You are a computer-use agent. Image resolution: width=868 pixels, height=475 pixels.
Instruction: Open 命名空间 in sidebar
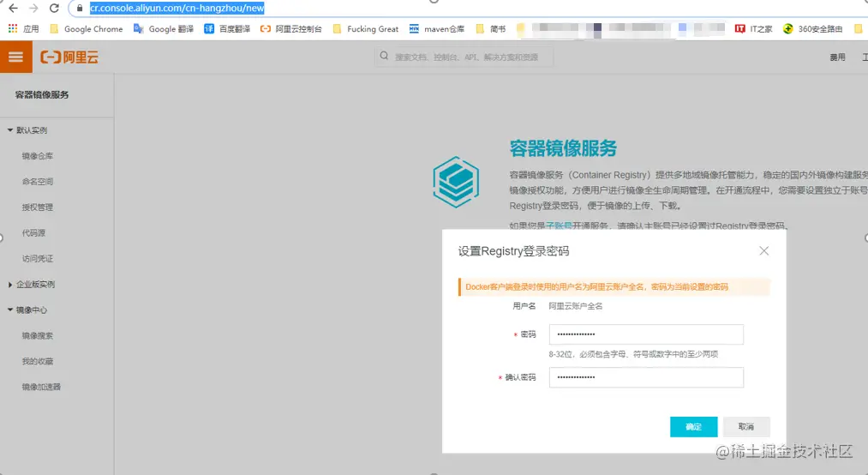tap(38, 182)
